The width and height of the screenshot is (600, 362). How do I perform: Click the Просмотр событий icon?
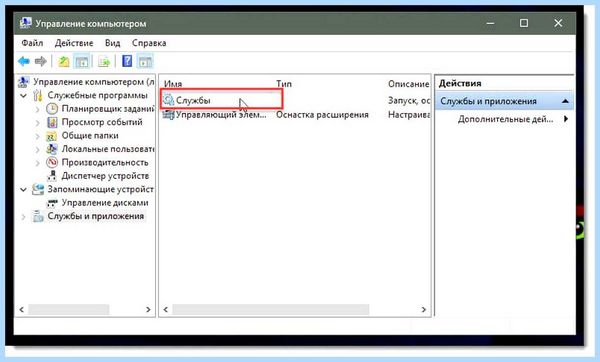pyautogui.click(x=52, y=122)
